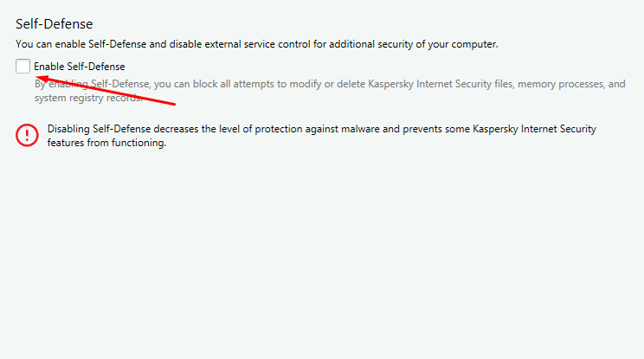
Task: Enable the Self-Defense checkbox
Action: pyautogui.click(x=23, y=67)
